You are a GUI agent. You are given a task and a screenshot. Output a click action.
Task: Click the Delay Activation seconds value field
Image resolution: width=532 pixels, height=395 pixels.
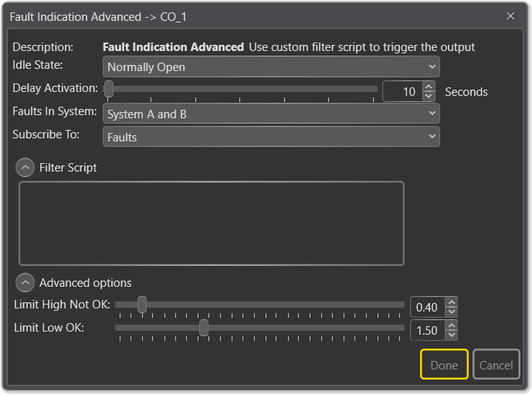pos(402,92)
